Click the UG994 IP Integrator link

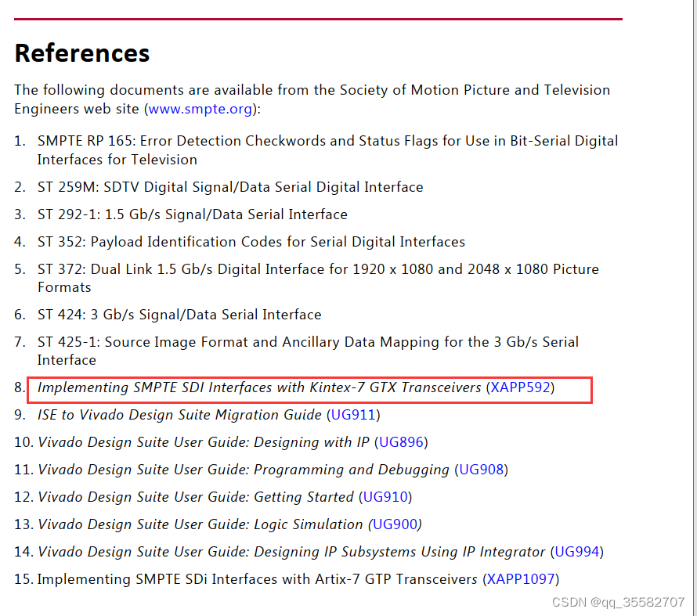click(577, 552)
